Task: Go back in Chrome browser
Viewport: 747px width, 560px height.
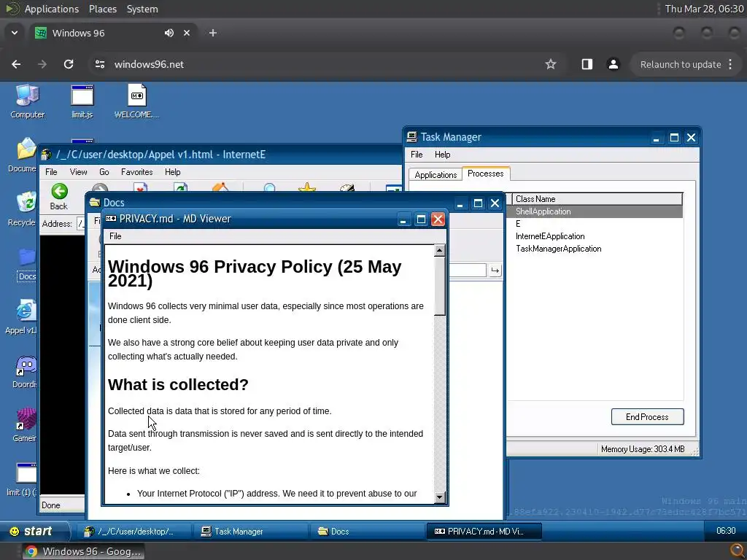Action: pyautogui.click(x=16, y=64)
